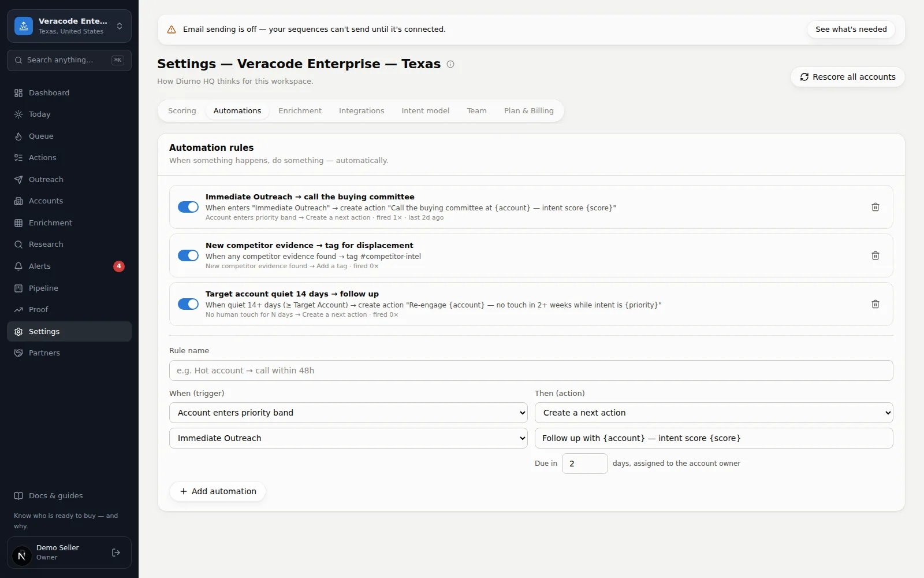
Task: Select Settings in the sidebar
Action: pos(69,332)
